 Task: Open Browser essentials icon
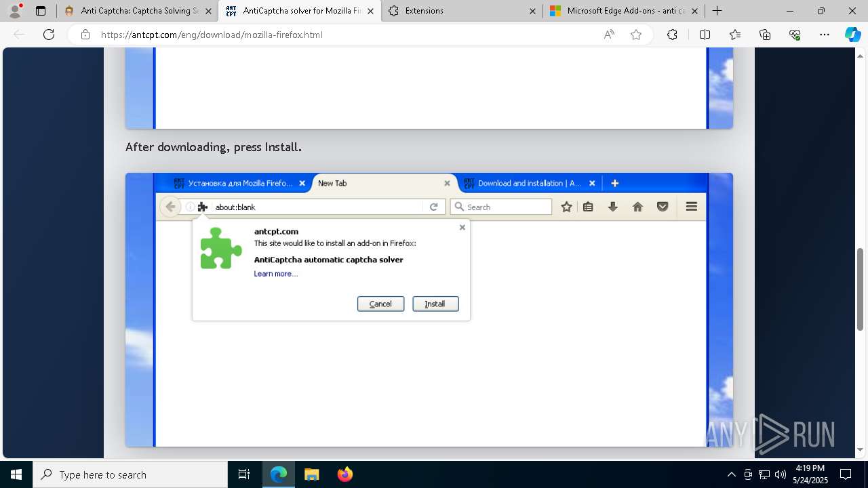point(795,35)
